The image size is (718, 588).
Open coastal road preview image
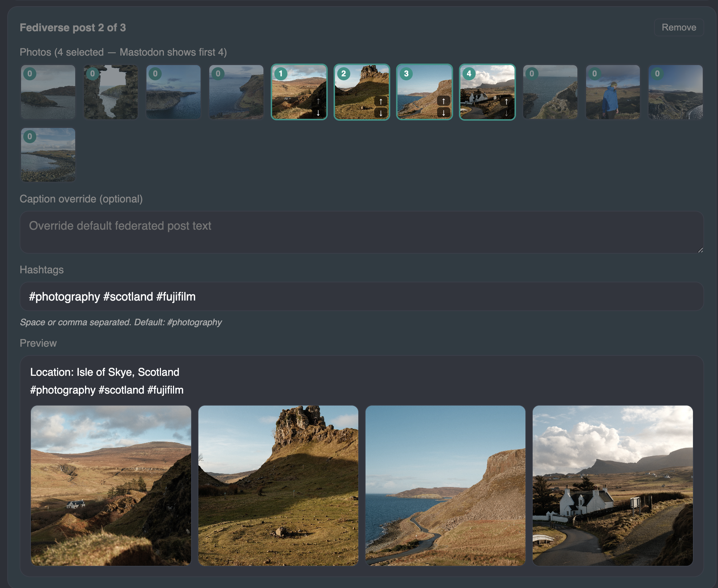(x=445, y=486)
